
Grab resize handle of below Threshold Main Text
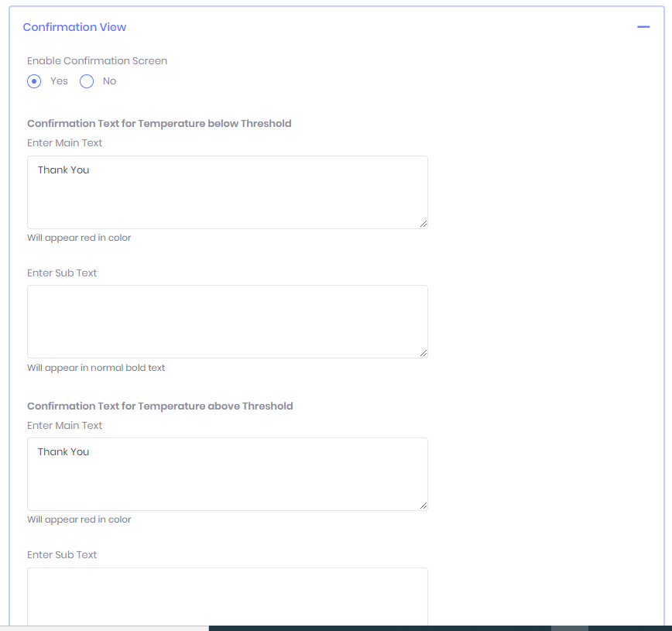tap(423, 224)
